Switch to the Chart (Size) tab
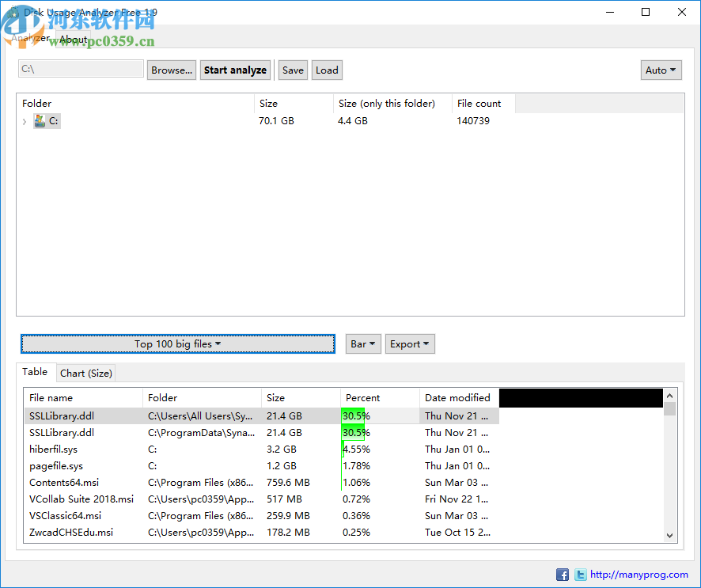701x588 pixels. click(85, 373)
